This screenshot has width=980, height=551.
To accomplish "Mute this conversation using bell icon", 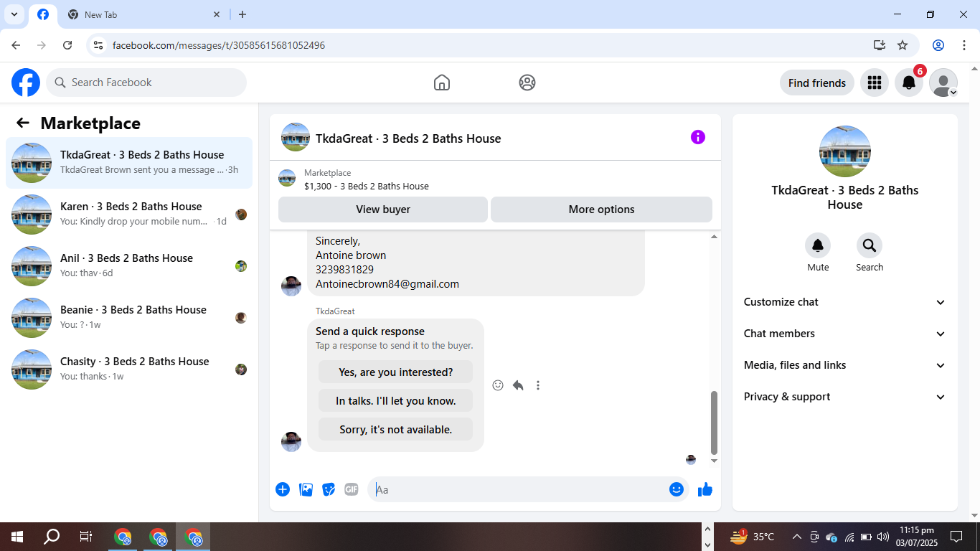I will tap(818, 246).
